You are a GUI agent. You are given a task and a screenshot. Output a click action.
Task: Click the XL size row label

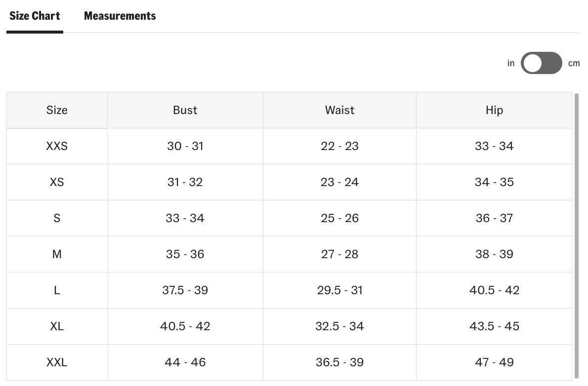57,326
